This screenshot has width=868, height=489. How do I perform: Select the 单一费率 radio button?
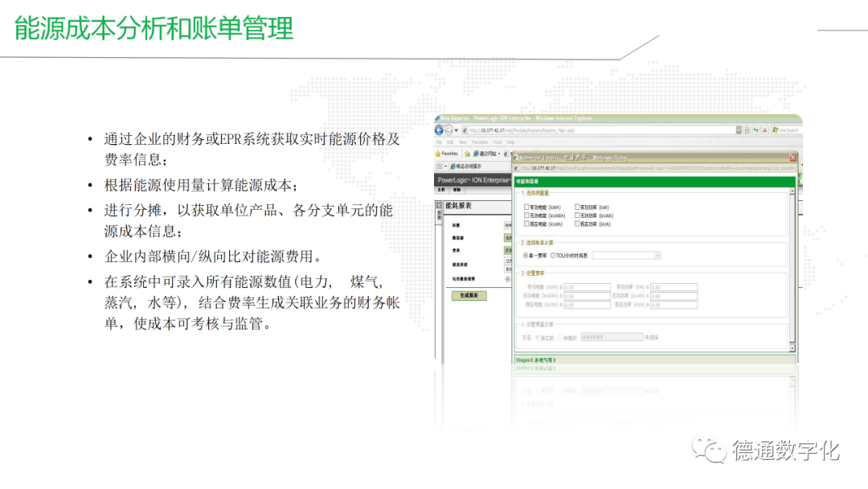click(x=526, y=255)
